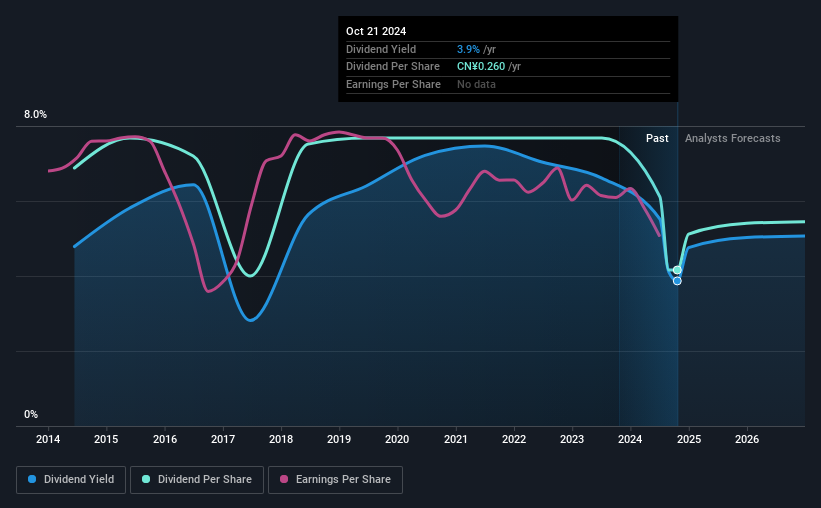
Task: Click the 'No data' earnings value
Action: click(476, 84)
